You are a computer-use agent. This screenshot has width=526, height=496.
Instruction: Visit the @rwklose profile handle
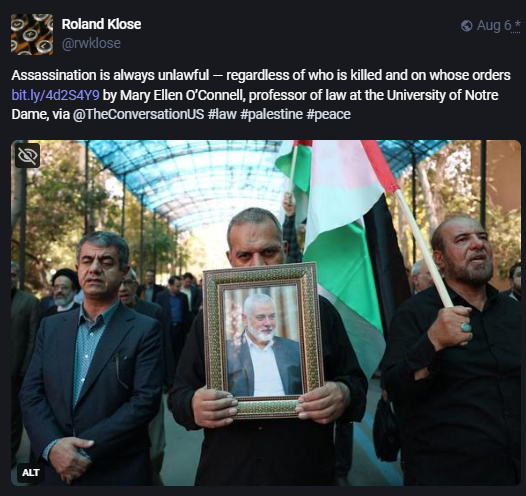click(91, 43)
